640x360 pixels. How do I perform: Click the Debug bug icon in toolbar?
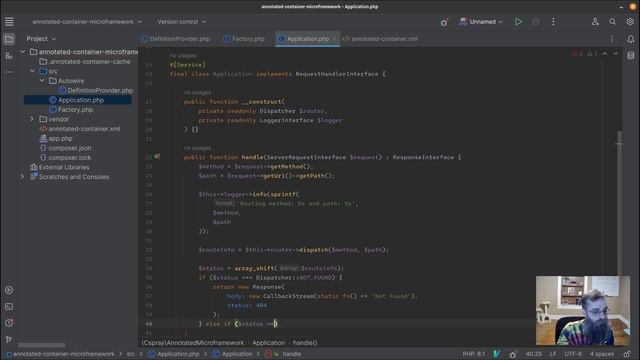point(536,22)
